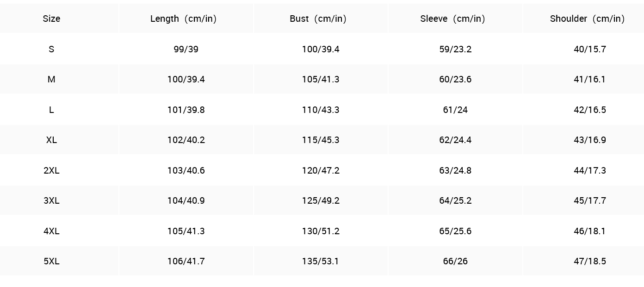Select shoulder value 43/16.9
The image size is (644, 287).
coord(590,140)
